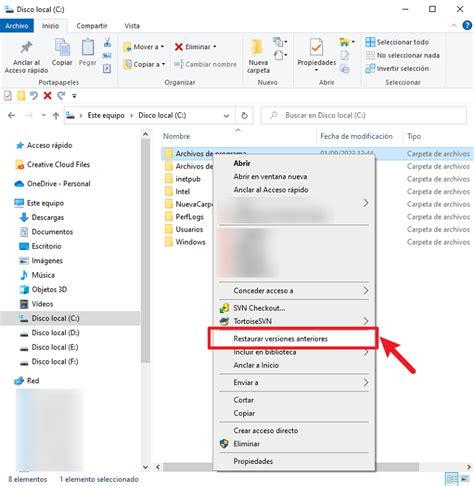Select Acceso rápido in navigation pane

49,145
